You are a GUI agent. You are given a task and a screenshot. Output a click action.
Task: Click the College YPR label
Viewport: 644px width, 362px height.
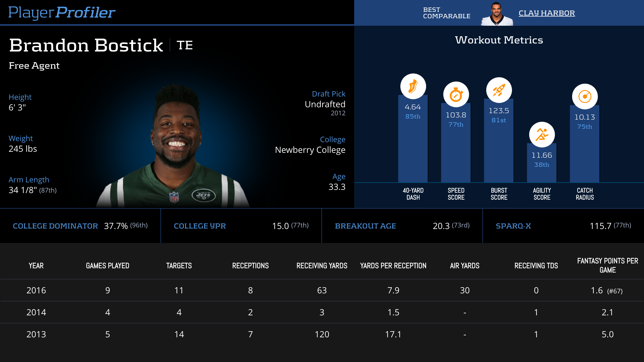pyautogui.click(x=200, y=226)
